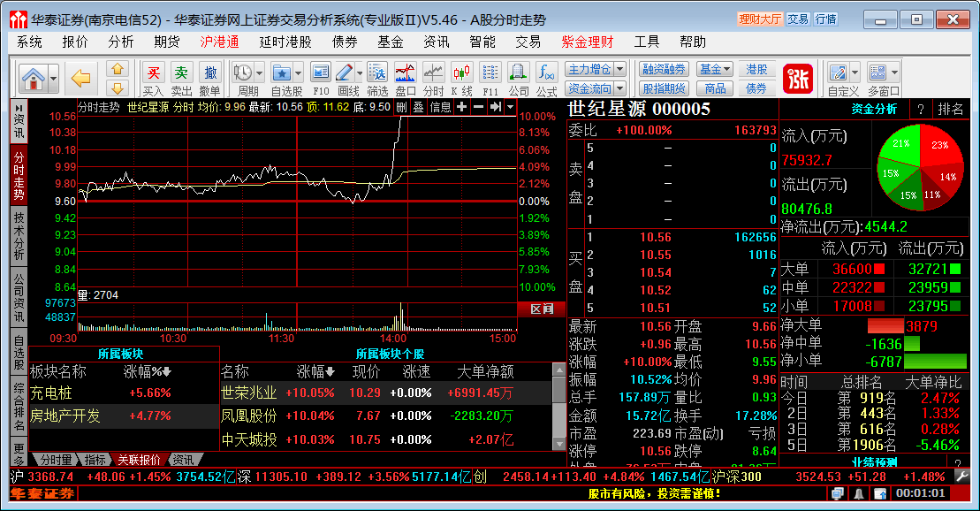This screenshot has width=980, height=511.
Task: Click the minus zoom-out button on chart header
Action: click(478, 107)
